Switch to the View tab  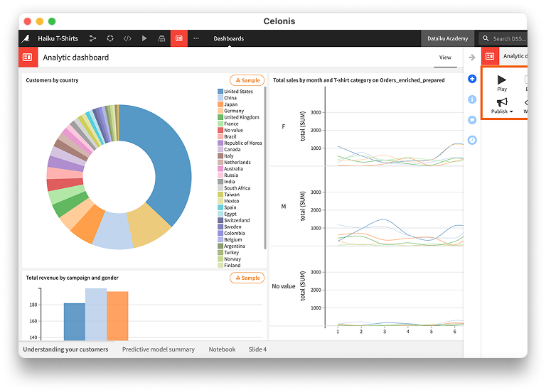(x=445, y=58)
